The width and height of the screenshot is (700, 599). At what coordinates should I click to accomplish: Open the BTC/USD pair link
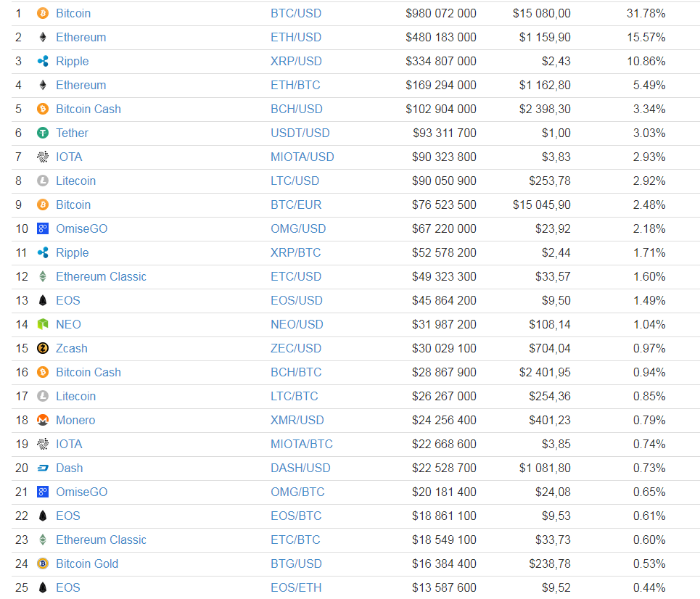pyautogui.click(x=296, y=13)
